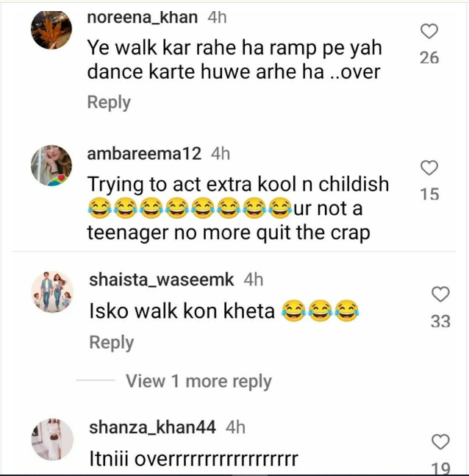Like noreena_khan's comment with heart icon

pyautogui.click(x=429, y=31)
